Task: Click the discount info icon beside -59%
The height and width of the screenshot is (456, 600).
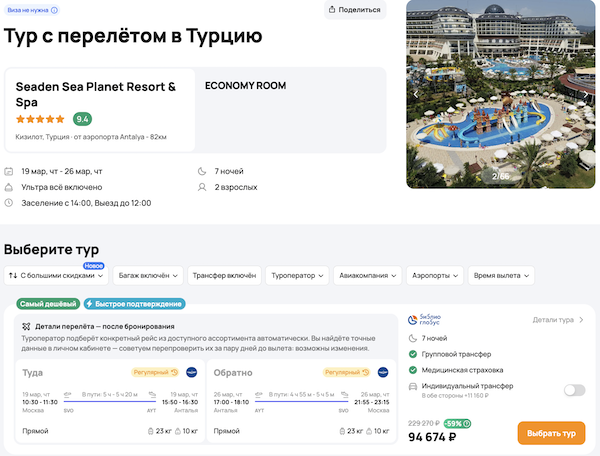Action: [469, 423]
